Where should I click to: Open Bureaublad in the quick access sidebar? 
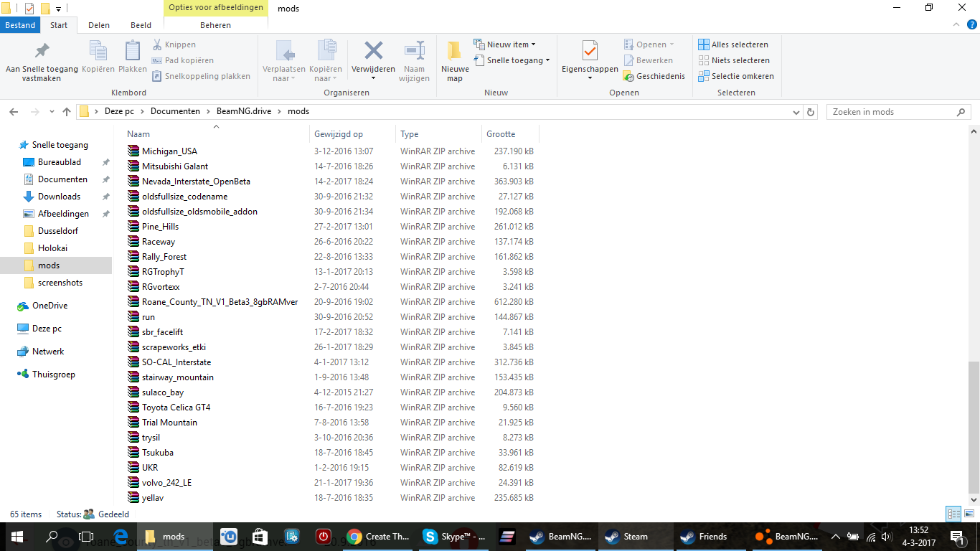(60, 162)
